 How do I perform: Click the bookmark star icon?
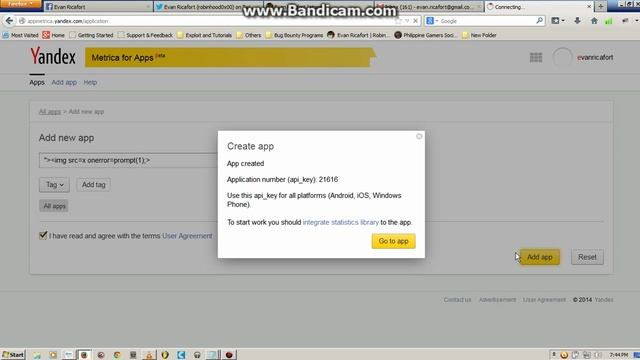398,21
